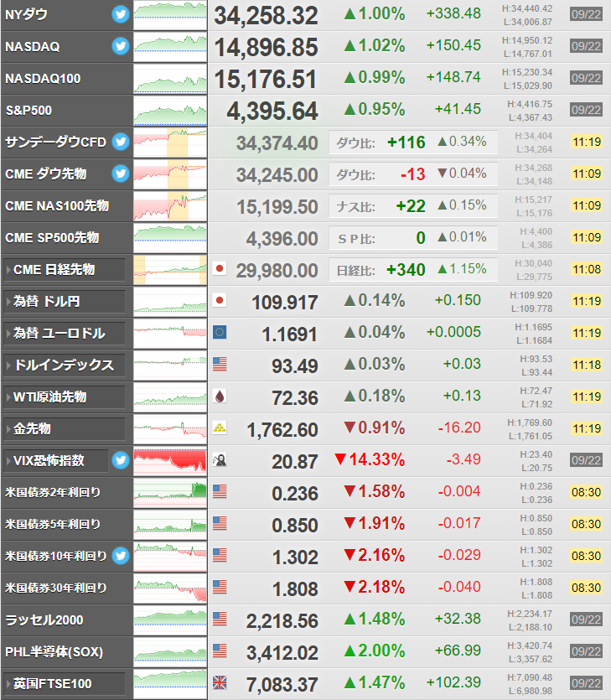Click the EU flag in the ユーロドル row
611x700 pixels.
pos(219,332)
